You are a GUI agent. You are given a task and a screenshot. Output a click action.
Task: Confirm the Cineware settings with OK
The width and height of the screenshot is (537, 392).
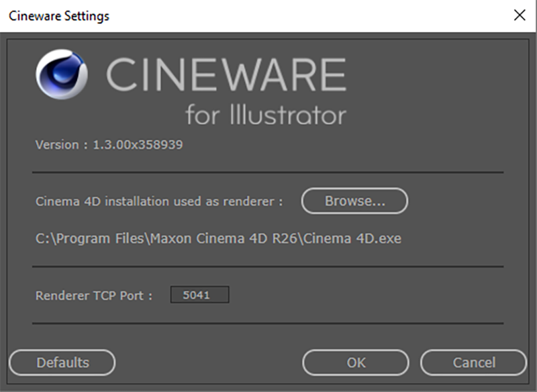356,362
